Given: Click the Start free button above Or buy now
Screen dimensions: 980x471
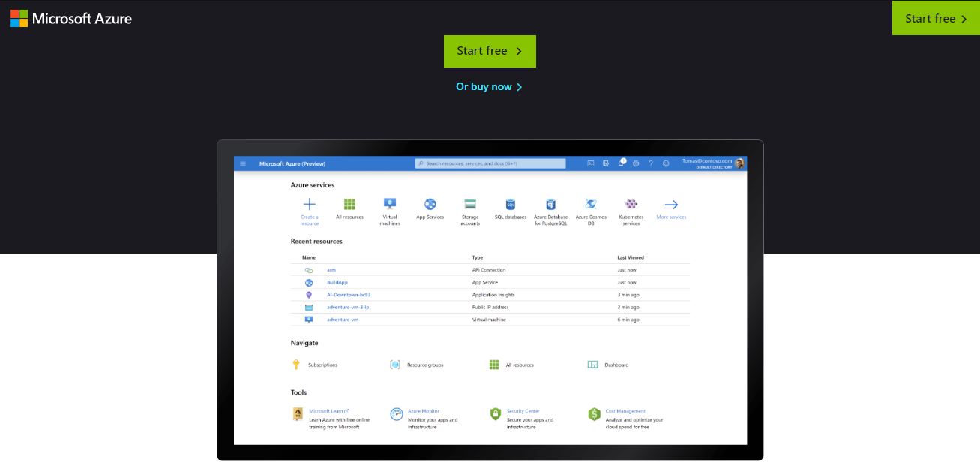Looking at the screenshot, I should pos(490,51).
